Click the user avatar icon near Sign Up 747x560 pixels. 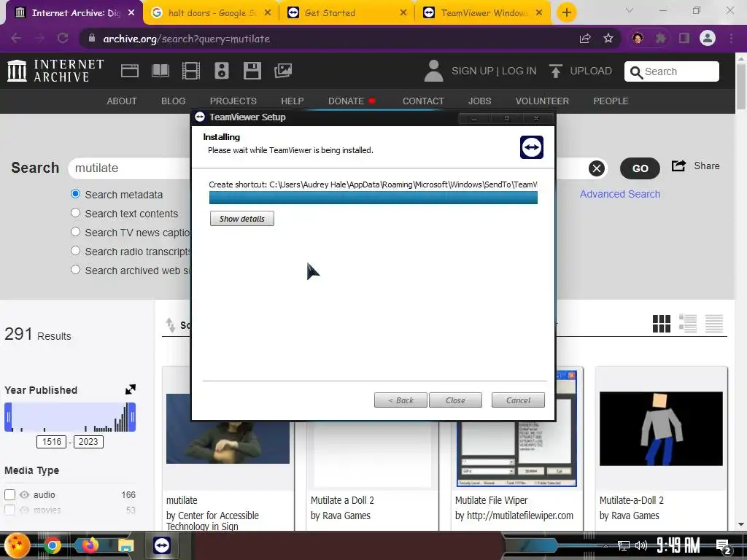click(433, 71)
